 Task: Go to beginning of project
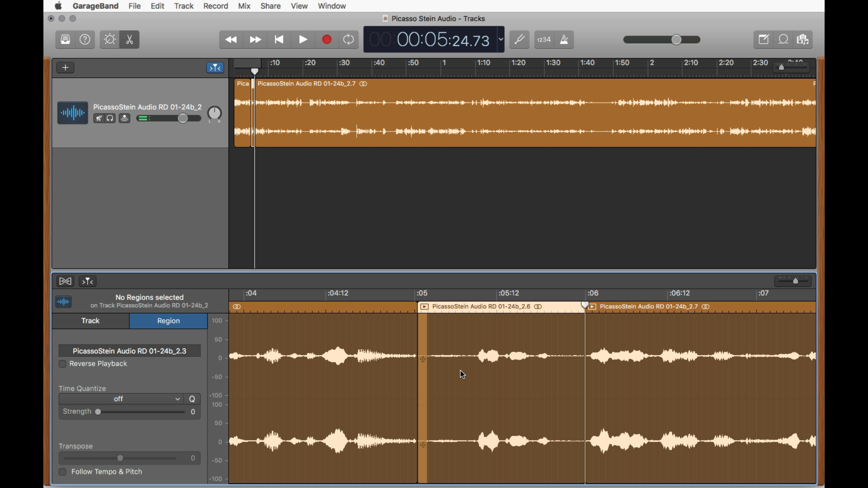coord(279,40)
